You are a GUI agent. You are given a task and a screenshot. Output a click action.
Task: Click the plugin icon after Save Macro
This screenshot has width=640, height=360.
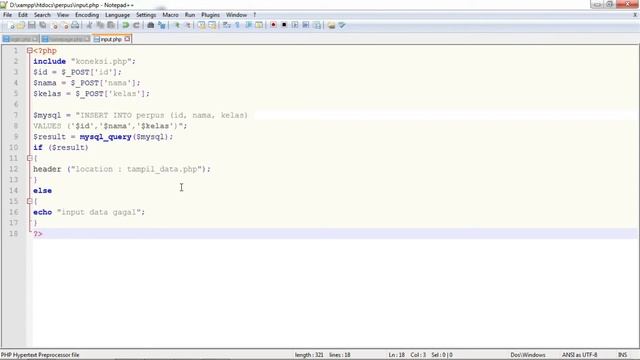tap(331, 25)
